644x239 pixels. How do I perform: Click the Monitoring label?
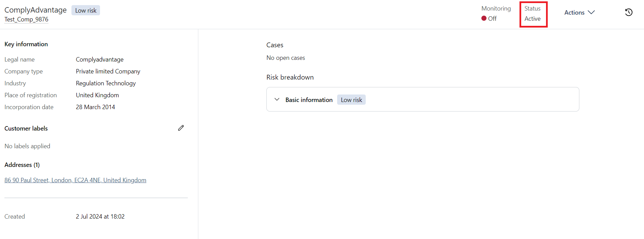[x=496, y=8]
